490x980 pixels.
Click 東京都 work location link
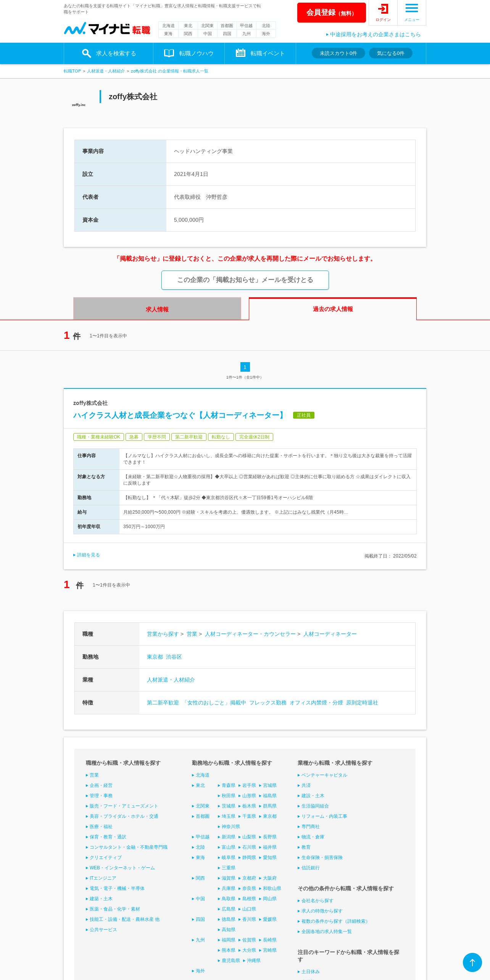155,657
